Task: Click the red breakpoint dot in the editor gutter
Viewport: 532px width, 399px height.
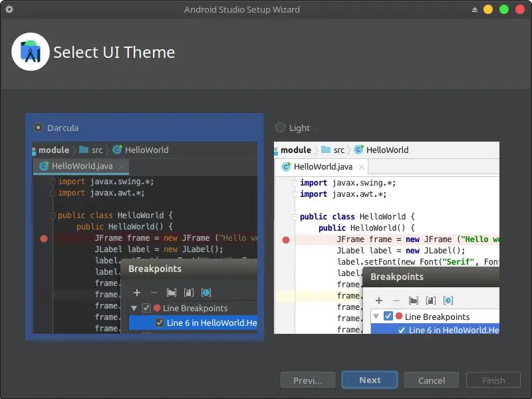Action: [43, 239]
